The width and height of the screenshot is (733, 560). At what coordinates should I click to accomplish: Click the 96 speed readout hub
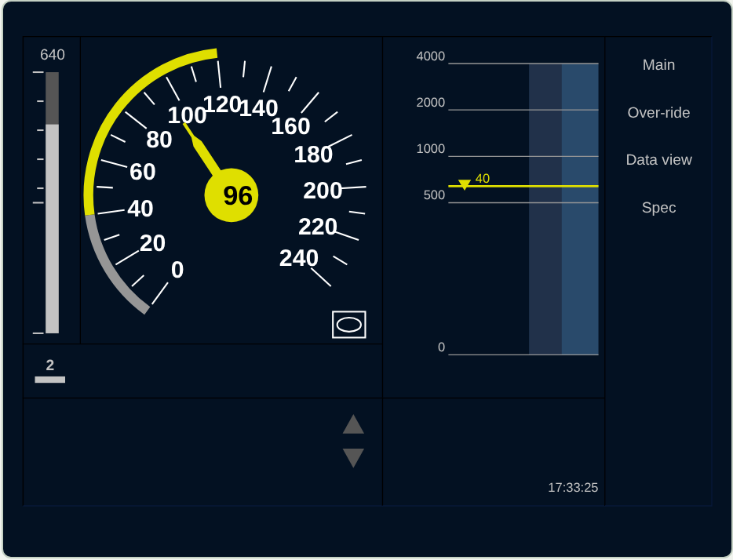(232, 195)
